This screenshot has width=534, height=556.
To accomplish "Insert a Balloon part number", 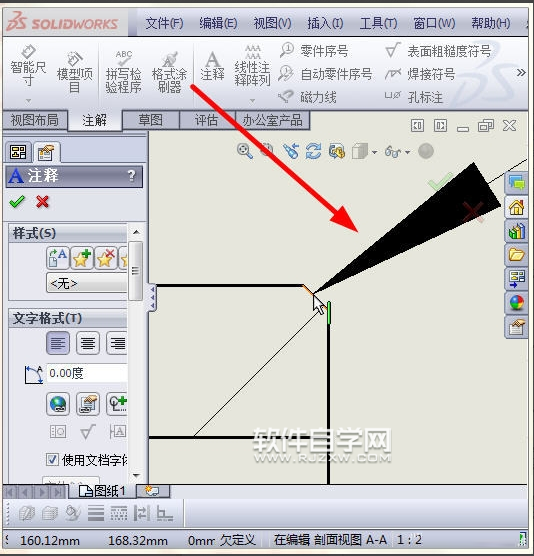I will point(314,51).
